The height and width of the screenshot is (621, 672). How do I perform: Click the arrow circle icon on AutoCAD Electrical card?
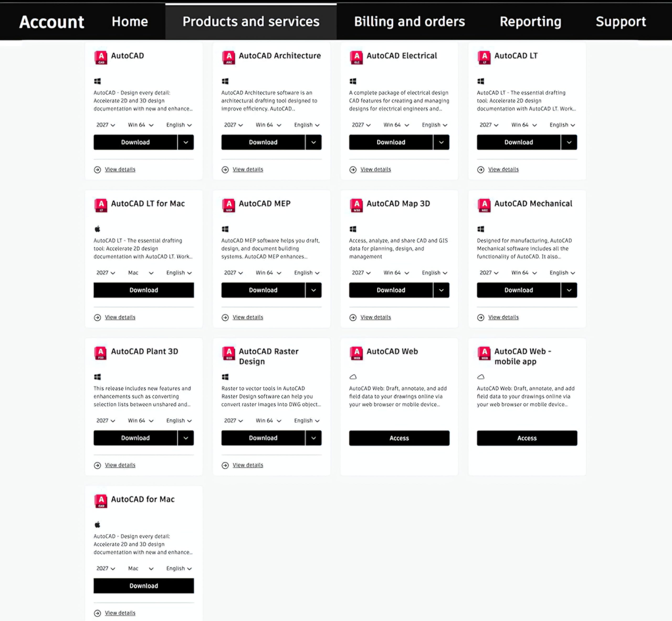[353, 170]
